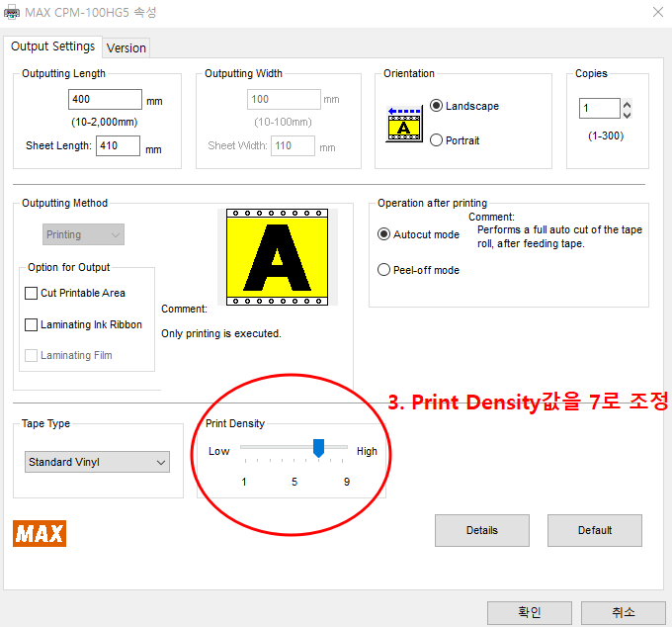Click the '(1-300)' copies range text
The width and height of the screenshot is (672, 627).
pyautogui.click(x=606, y=135)
